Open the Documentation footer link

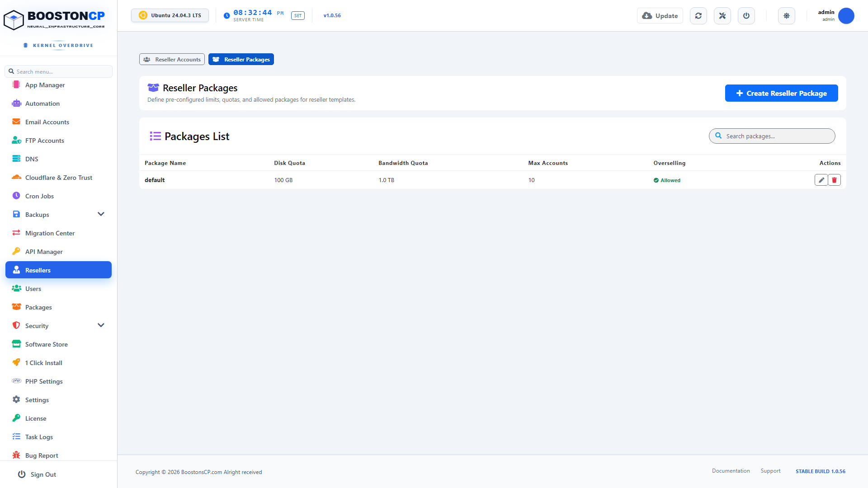[x=731, y=471]
